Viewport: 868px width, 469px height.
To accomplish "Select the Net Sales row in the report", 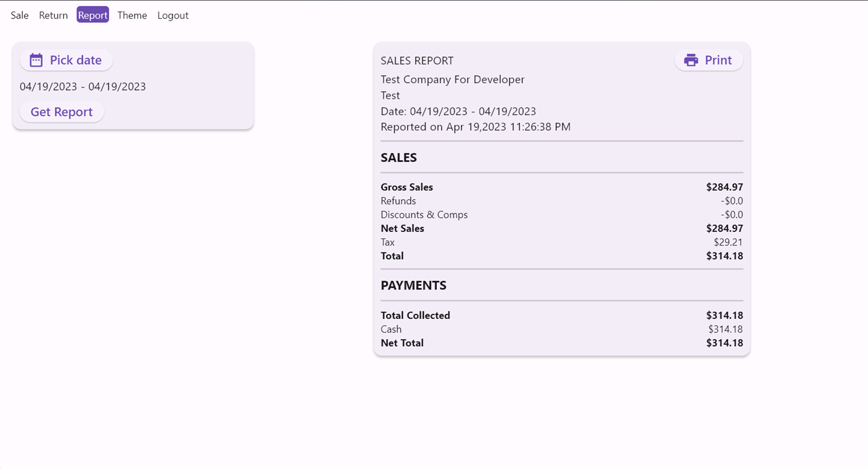I will [x=402, y=228].
